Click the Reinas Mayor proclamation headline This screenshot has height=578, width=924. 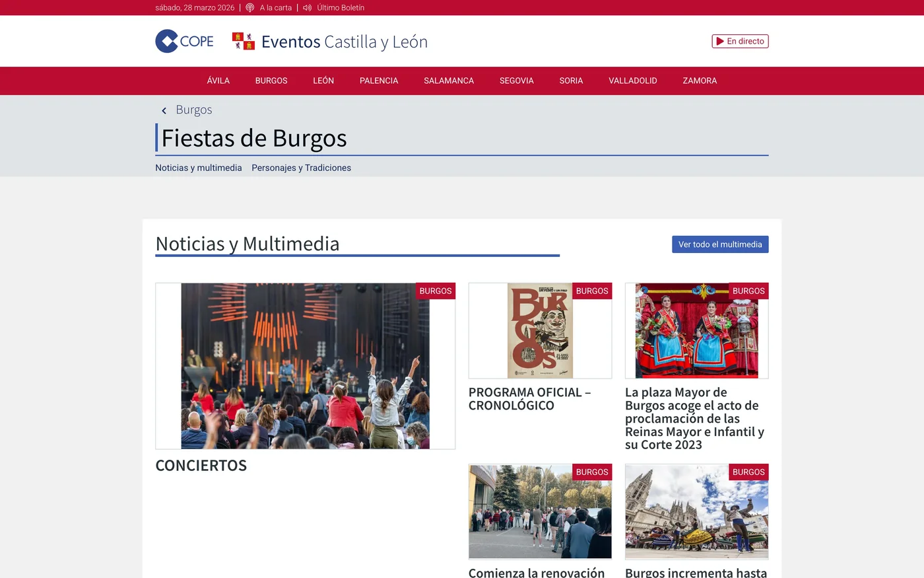coord(695,418)
